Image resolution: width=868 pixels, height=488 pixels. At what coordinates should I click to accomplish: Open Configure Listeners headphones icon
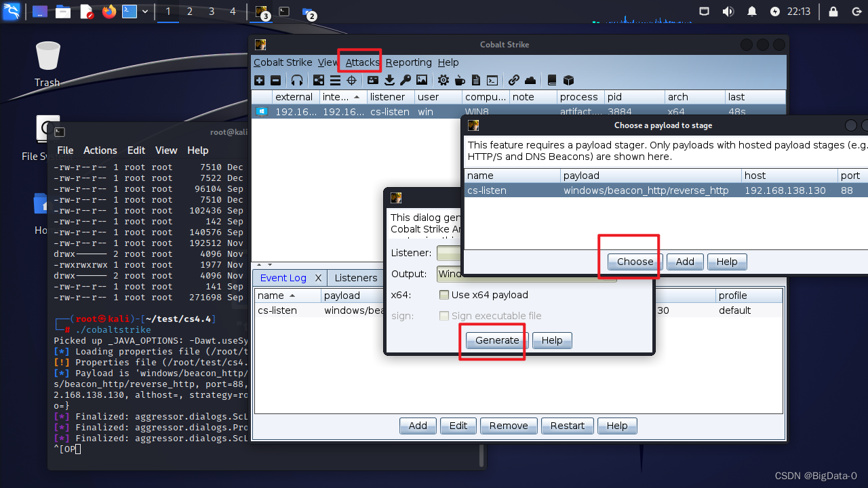[297, 80]
